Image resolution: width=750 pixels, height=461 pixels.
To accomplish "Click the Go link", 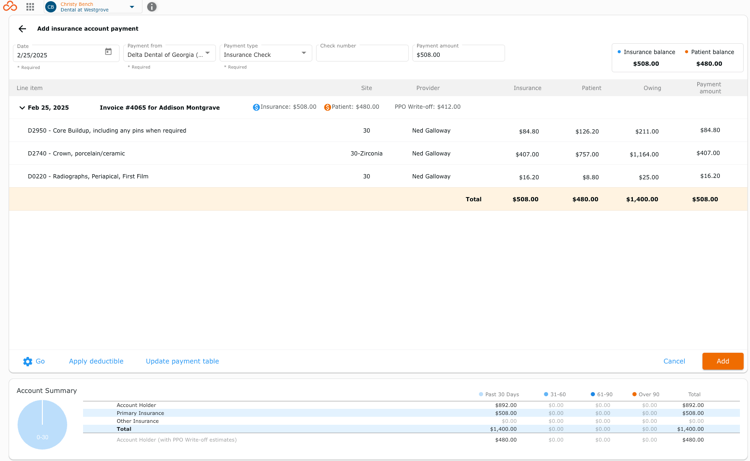I will click(40, 362).
